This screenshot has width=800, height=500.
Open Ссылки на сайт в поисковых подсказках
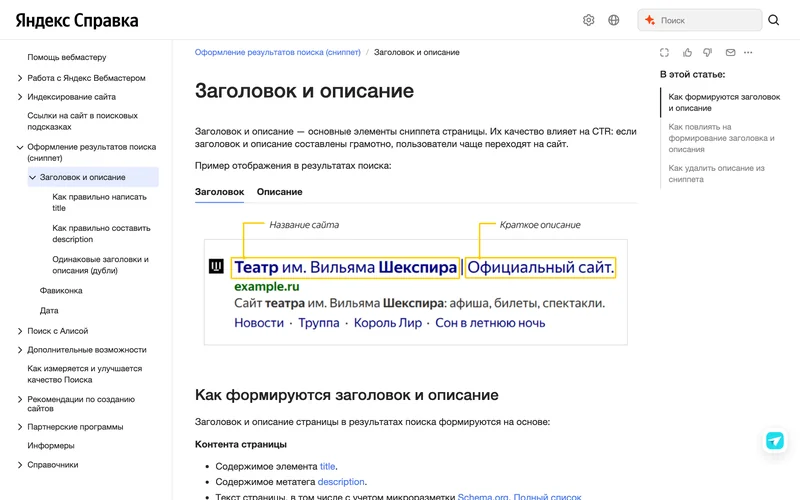[83, 121]
